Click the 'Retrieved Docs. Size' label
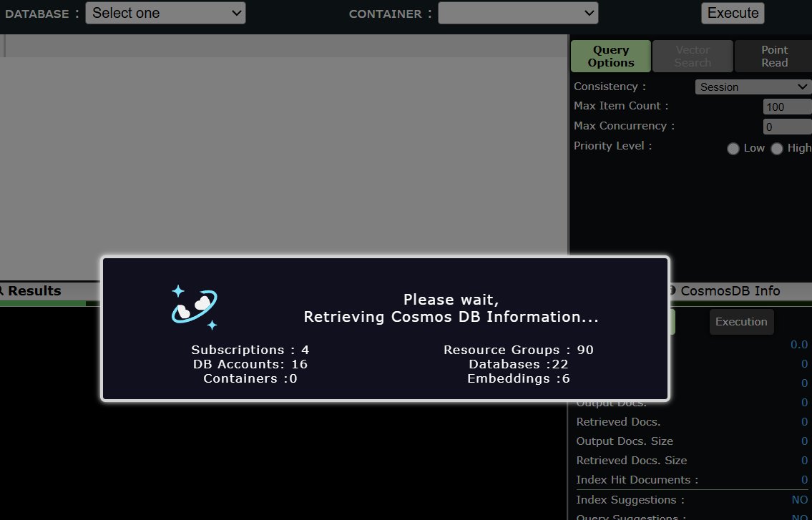Viewport: 812px width, 520px height. pyautogui.click(x=631, y=461)
